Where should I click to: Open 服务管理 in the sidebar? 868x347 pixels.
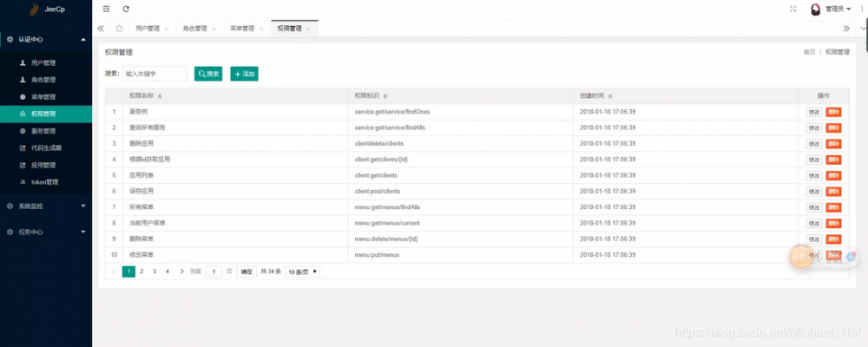pyautogui.click(x=46, y=131)
